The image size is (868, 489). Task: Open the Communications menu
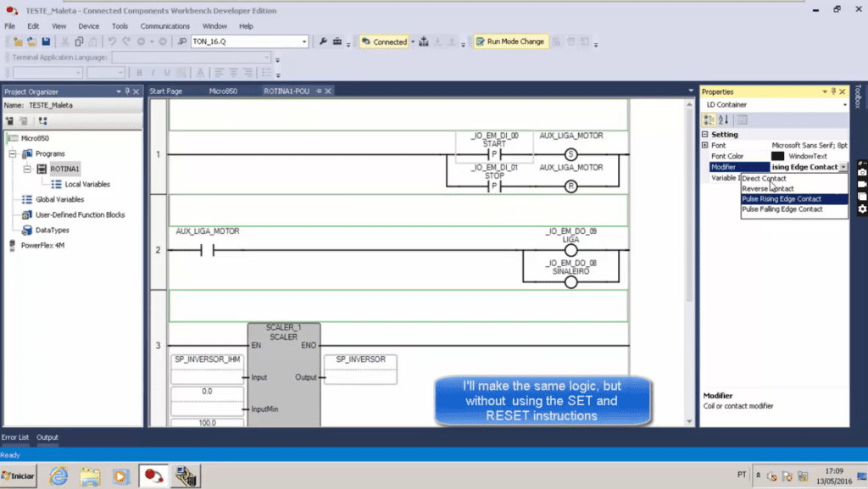click(164, 26)
